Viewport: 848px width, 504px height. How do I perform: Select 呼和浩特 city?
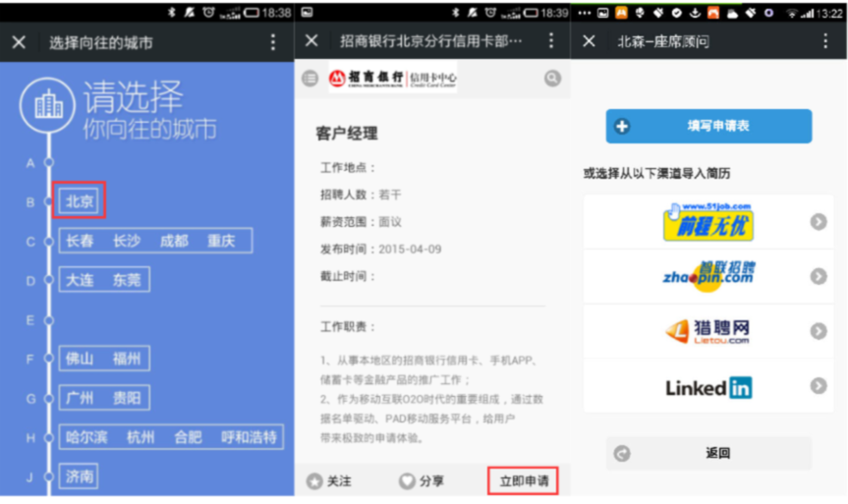pyautogui.click(x=249, y=437)
